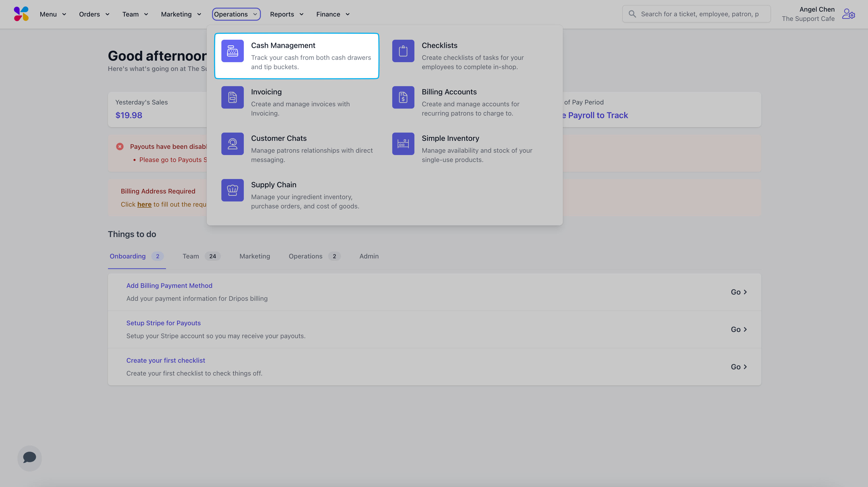Image resolution: width=868 pixels, height=487 pixels.
Task: Click the Dripos pinwheel logo
Action: pyautogui.click(x=21, y=14)
